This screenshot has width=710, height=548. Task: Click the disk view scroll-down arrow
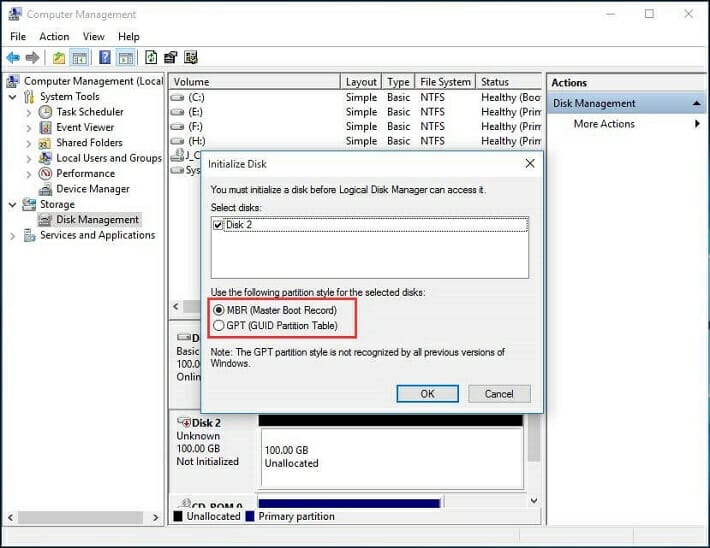534,500
